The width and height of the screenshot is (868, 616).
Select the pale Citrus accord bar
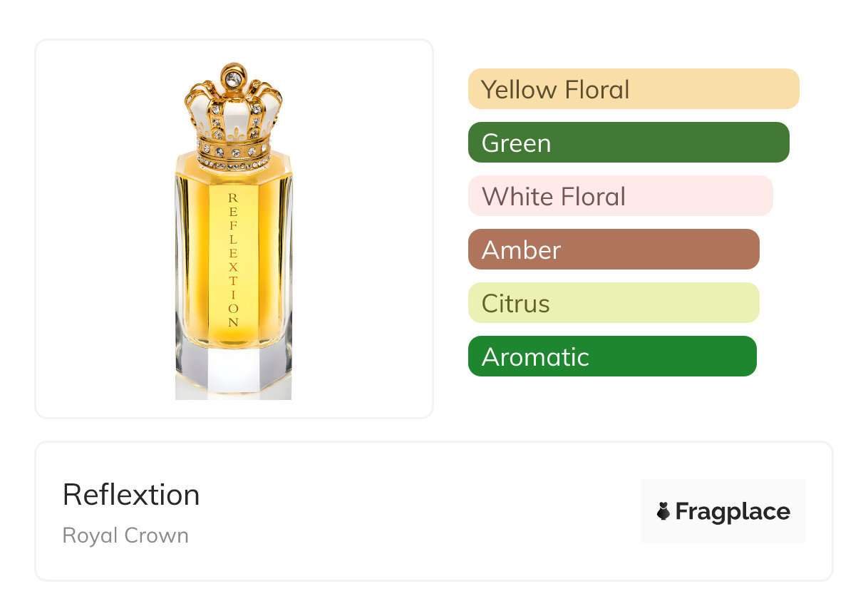613,303
